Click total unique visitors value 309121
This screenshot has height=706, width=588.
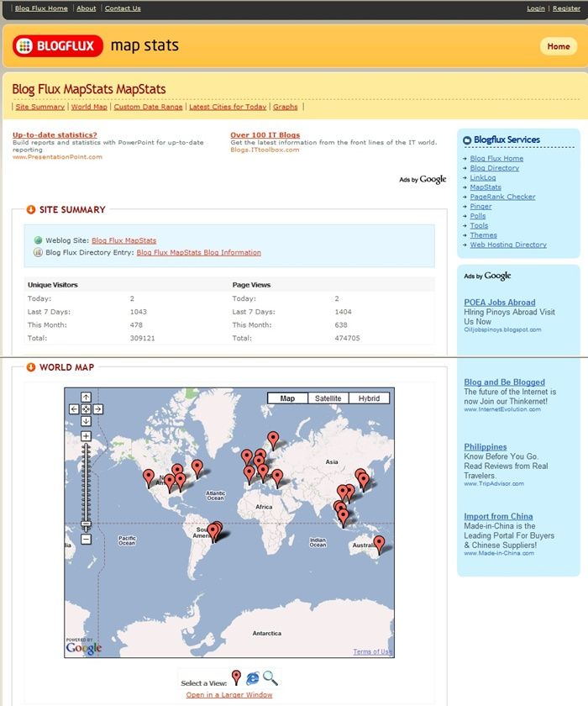click(x=142, y=338)
